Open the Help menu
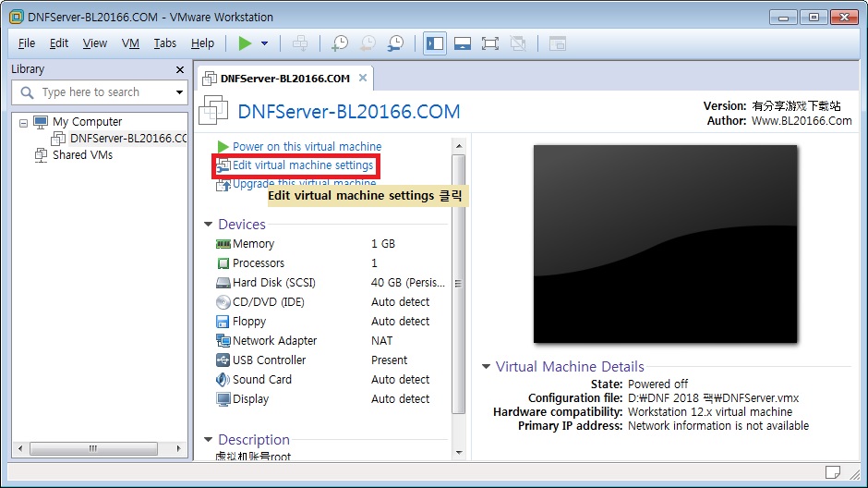 tap(202, 43)
